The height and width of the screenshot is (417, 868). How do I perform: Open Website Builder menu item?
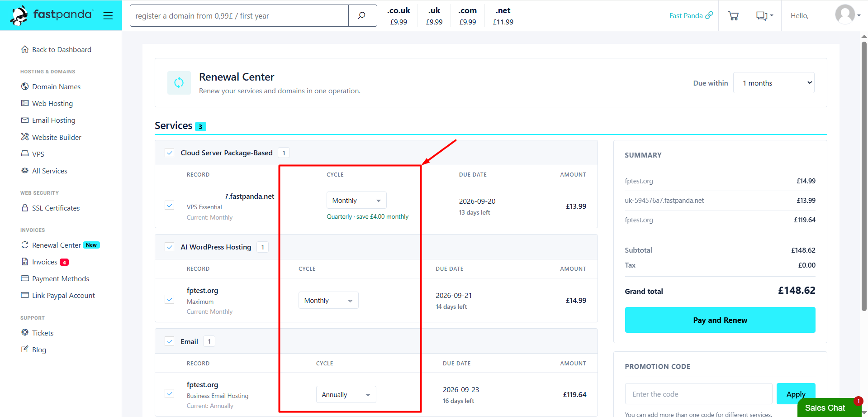point(57,137)
